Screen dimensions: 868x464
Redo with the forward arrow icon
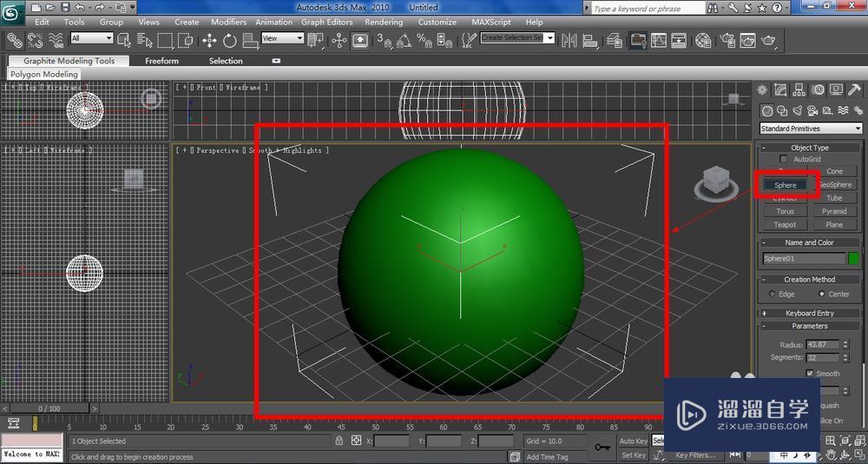100,8
